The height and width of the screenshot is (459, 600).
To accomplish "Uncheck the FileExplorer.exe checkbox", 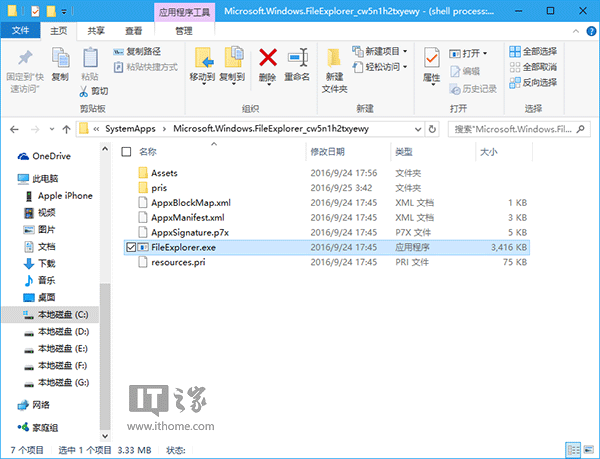I will [x=131, y=247].
